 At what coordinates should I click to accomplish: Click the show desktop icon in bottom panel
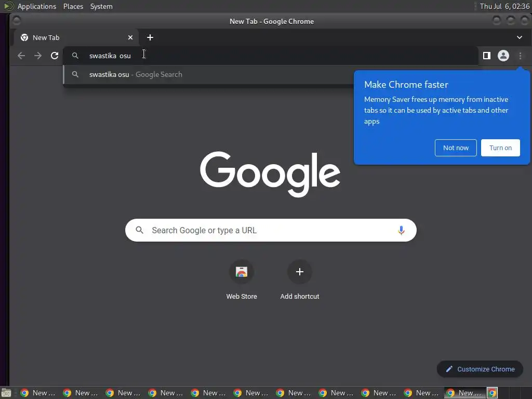(x=6, y=393)
